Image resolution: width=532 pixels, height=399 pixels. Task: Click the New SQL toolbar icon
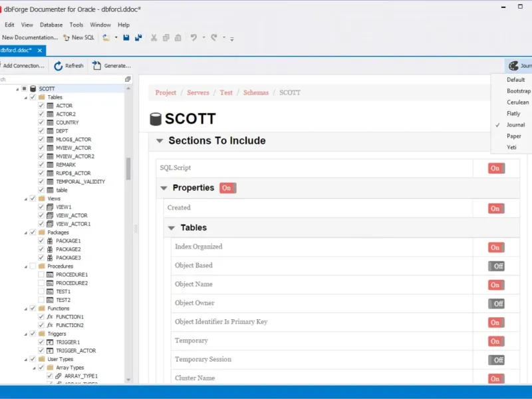66,38
